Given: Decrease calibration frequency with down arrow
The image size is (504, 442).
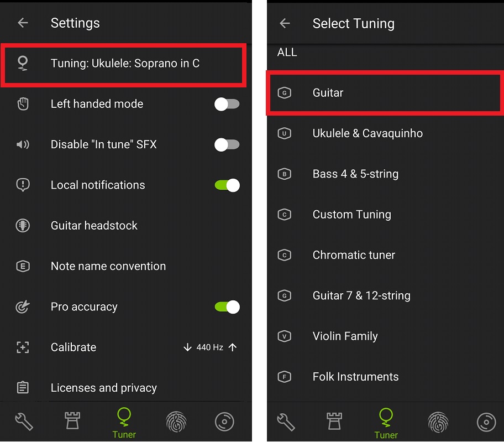Looking at the screenshot, I should [187, 347].
